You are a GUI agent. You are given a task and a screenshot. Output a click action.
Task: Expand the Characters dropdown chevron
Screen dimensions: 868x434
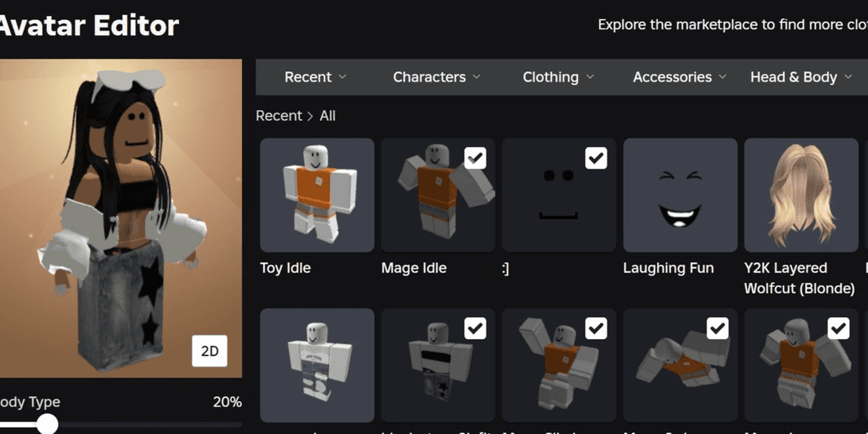(x=476, y=77)
